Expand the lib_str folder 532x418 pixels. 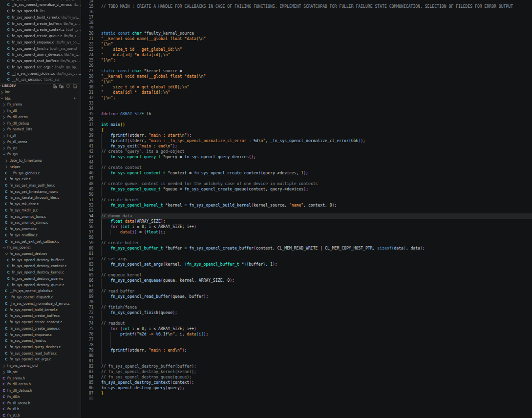click(12, 372)
